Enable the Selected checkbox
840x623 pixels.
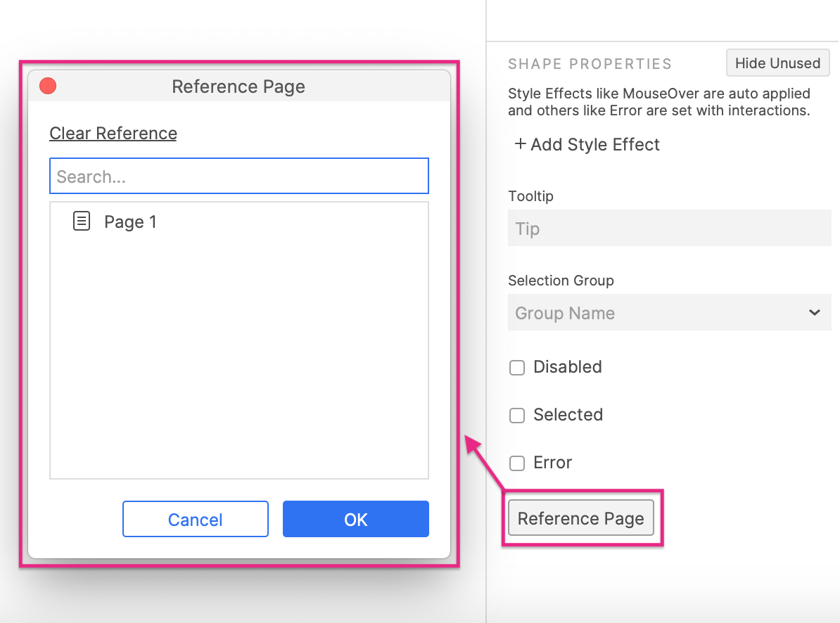517,416
